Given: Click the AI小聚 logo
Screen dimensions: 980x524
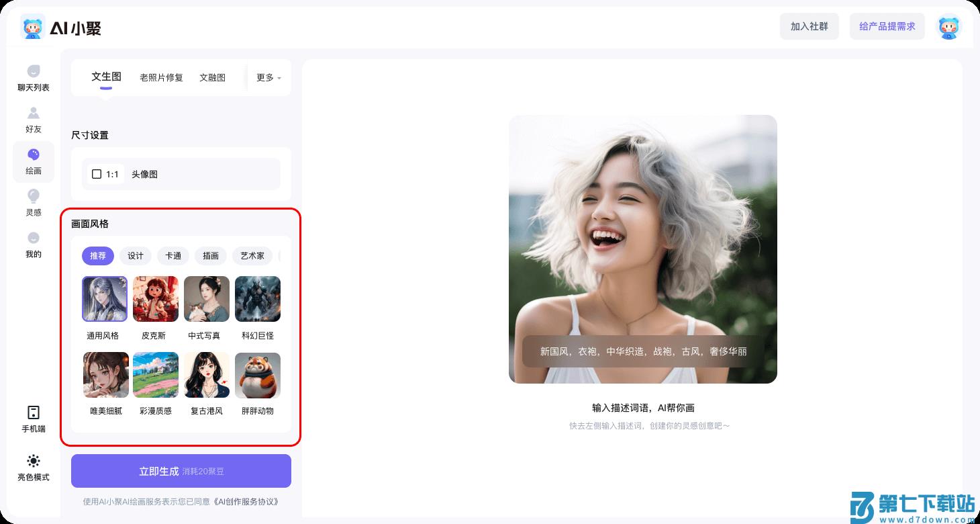Looking at the screenshot, I should [x=59, y=28].
